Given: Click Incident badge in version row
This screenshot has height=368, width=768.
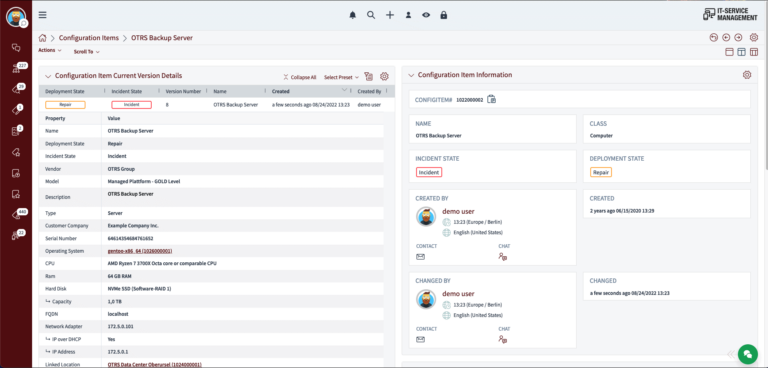Looking at the screenshot, I should [132, 105].
